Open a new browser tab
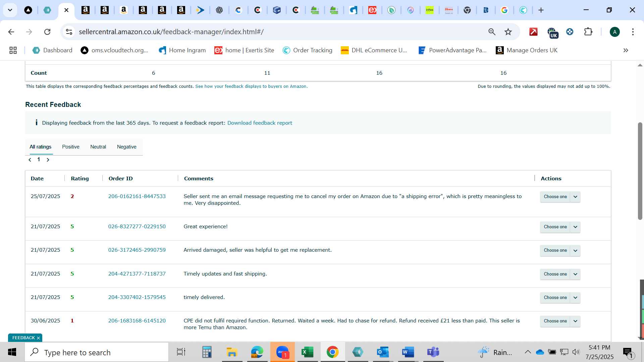The width and height of the screenshot is (644, 362). pyautogui.click(x=541, y=10)
